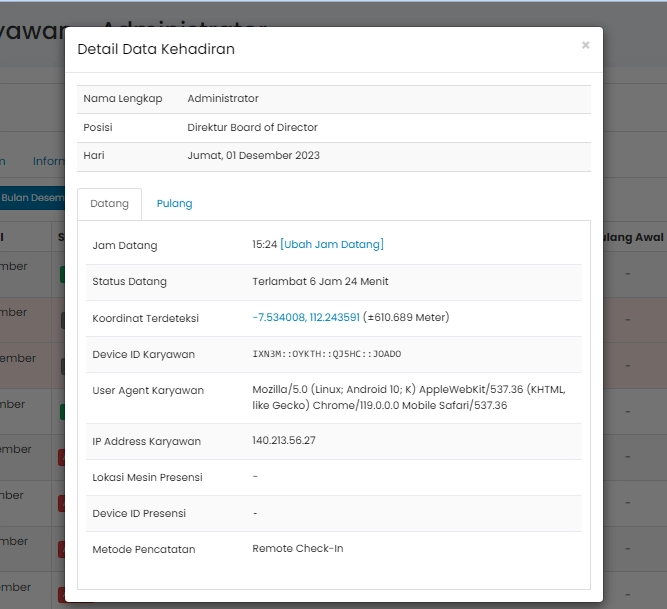Switch to the Pulang tab
667x609 pixels.
point(174,203)
